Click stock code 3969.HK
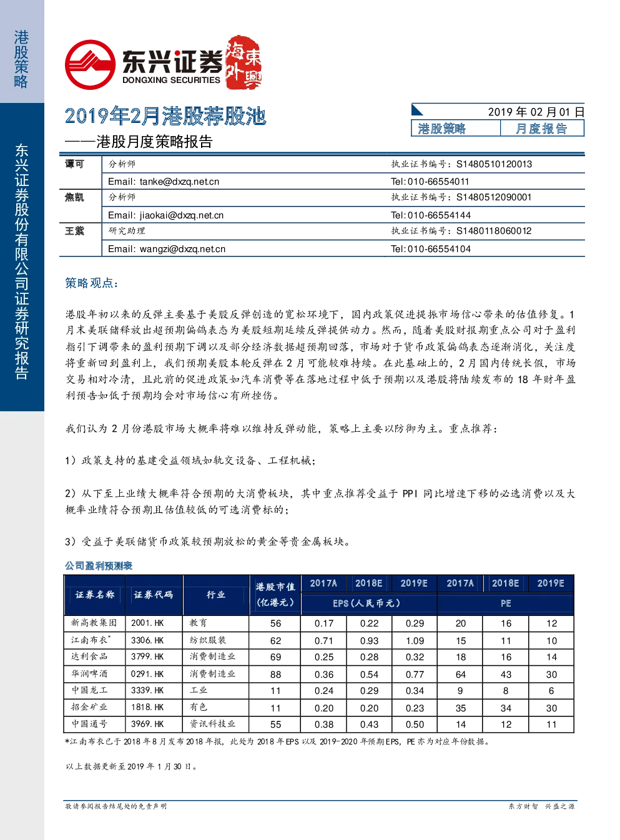620x840 pixels. coord(147,724)
